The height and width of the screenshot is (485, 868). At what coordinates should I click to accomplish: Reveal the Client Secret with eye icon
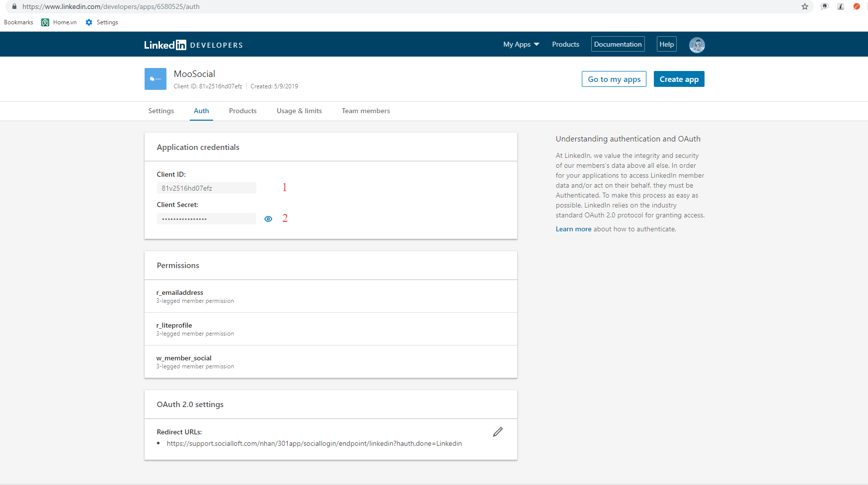pyautogui.click(x=268, y=219)
